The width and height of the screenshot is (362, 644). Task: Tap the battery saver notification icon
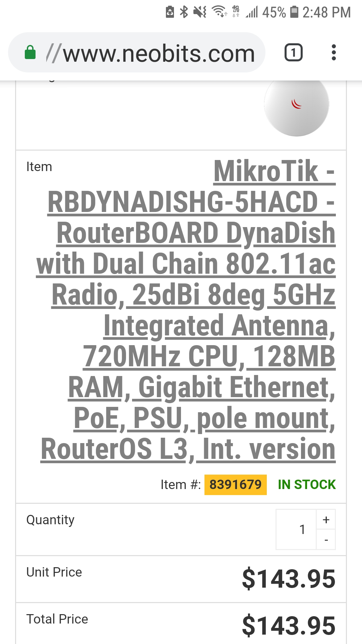(x=170, y=12)
